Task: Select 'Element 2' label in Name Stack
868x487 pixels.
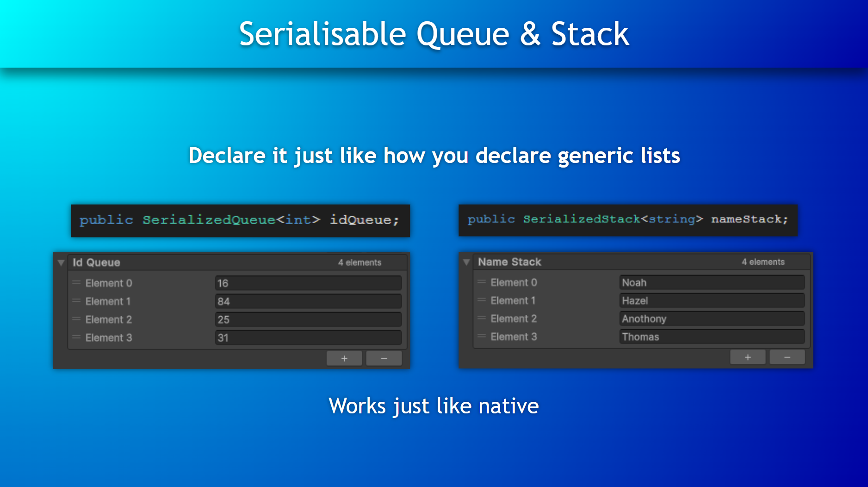Action: (514, 318)
